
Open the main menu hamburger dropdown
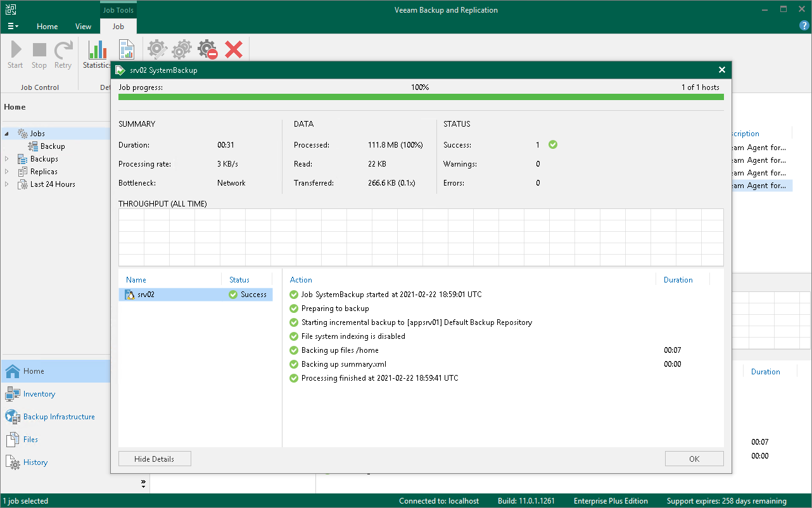pyautogui.click(x=13, y=26)
